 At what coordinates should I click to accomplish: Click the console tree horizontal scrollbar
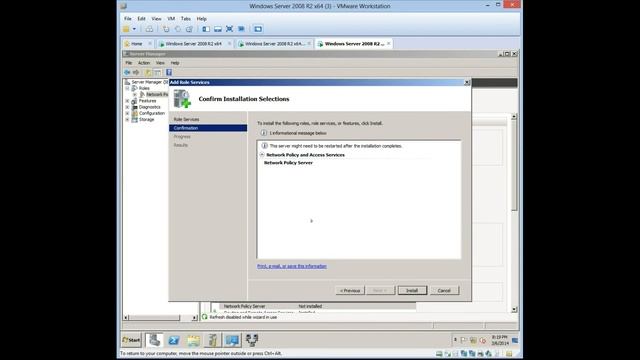point(160,318)
